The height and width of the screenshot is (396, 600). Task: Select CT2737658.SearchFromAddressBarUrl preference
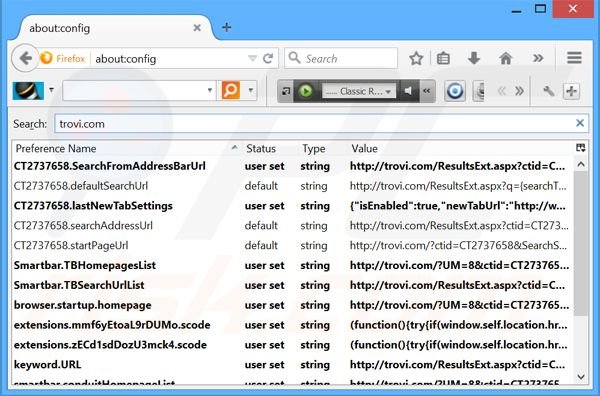tap(293, 166)
